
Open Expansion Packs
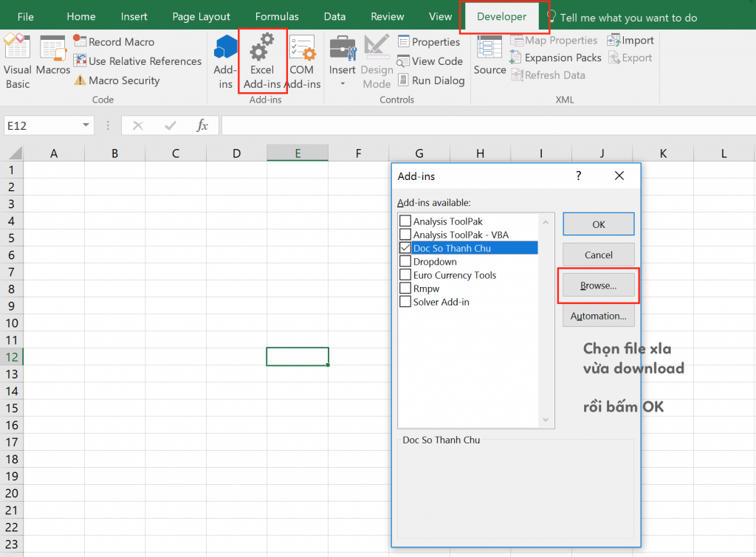point(555,58)
